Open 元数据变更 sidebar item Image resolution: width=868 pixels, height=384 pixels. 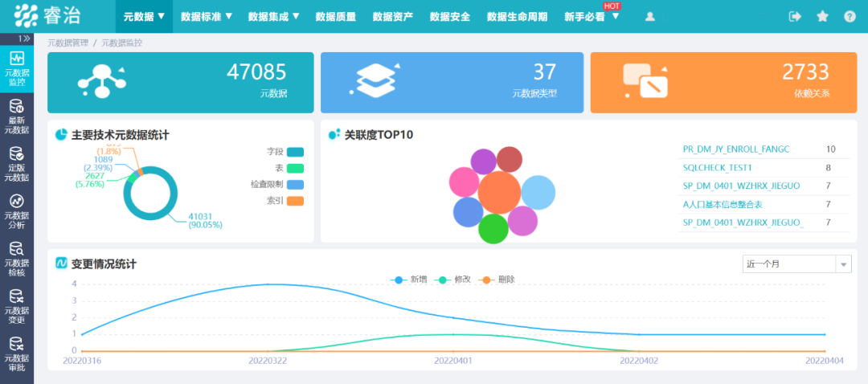(x=17, y=306)
